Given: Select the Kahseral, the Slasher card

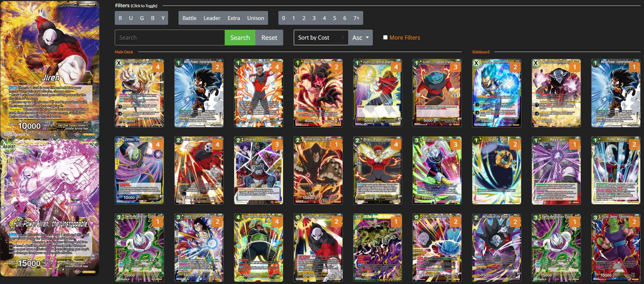Looking at the screenshot, I should coord(258,93).
